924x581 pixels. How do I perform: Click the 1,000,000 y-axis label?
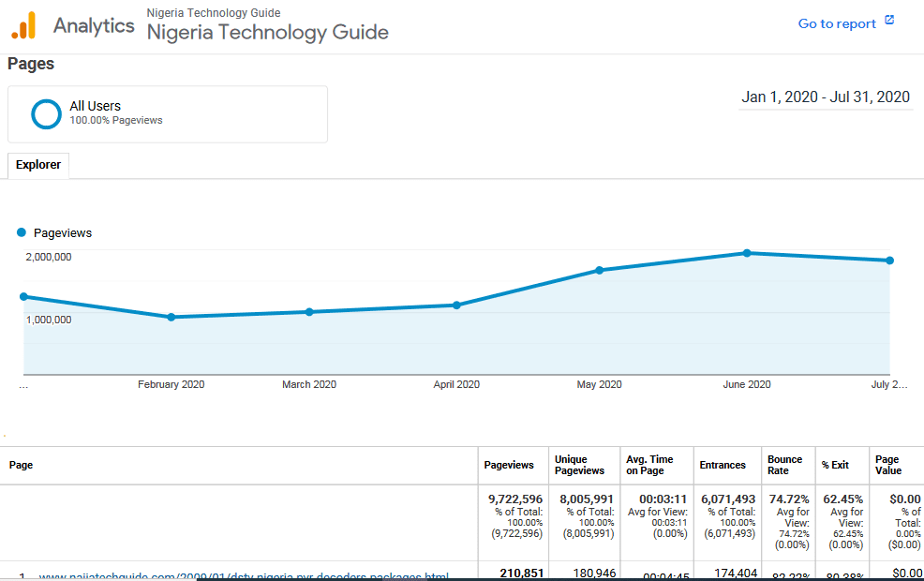click(x=49, y=320)
